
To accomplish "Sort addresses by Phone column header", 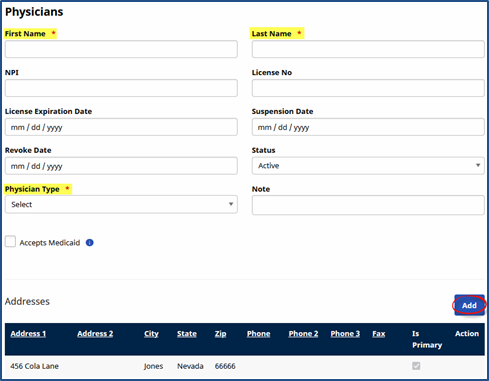I will coord(258,334).
